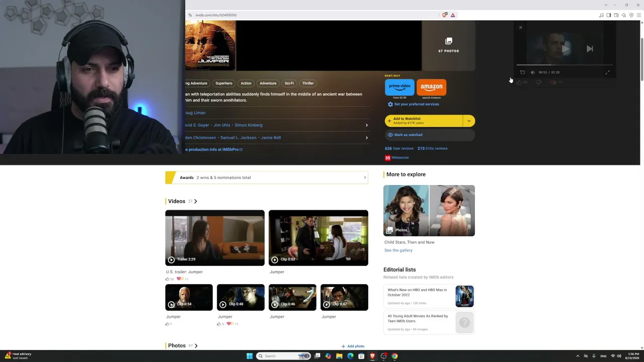
Task: Open the music note playlist icon
Action: click(x=601, y=15)
